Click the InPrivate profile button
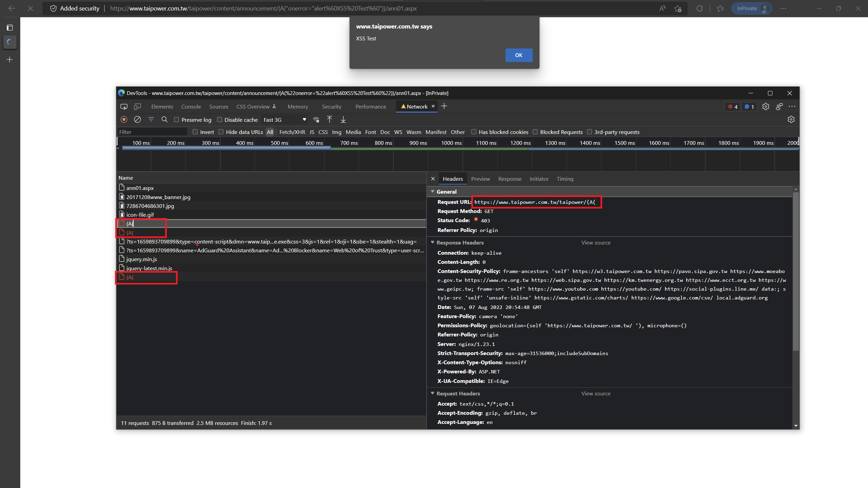This screenshot has height=488, width=868. click(x=752, y=8)
